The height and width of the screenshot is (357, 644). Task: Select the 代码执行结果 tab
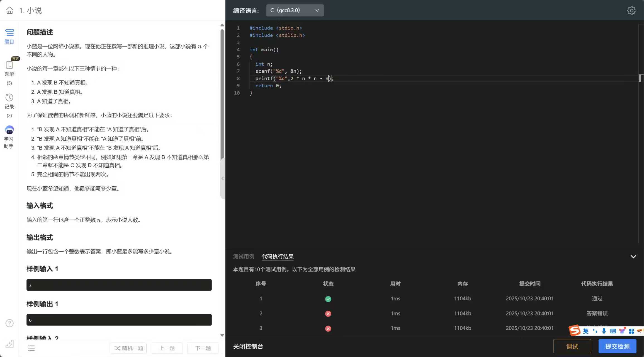pos(278,256)
